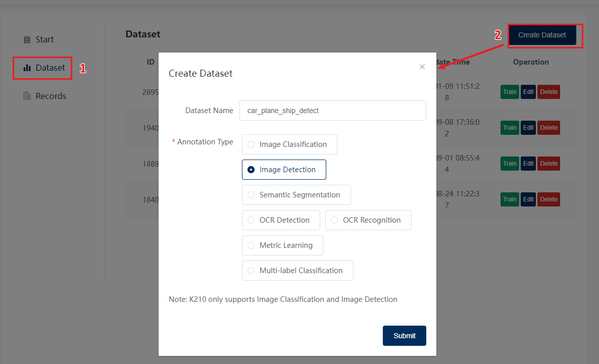This screenshot has width=599, height=364.
Task: Close the Create Dataset dialog
Action: tap(422, 67)
